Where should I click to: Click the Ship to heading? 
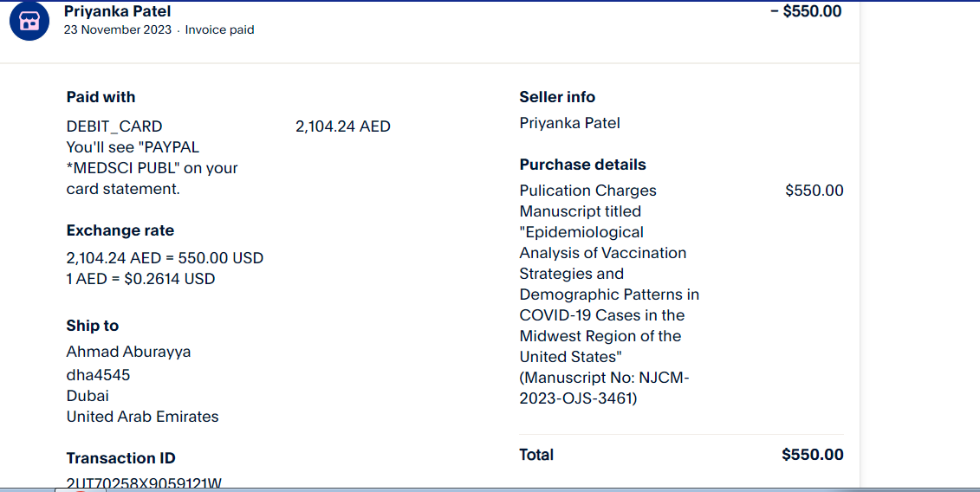click(x=92, y=326)
